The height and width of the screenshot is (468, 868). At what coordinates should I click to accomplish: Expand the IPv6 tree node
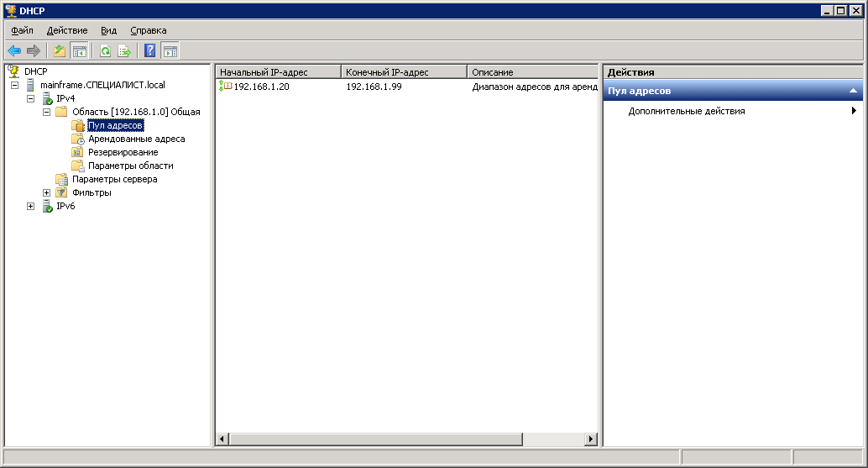coord(31,206)
